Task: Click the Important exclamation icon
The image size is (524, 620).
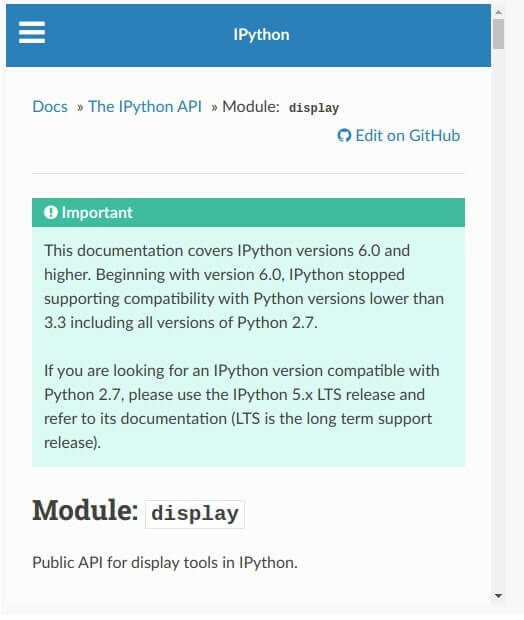Action: click(51, 212)
